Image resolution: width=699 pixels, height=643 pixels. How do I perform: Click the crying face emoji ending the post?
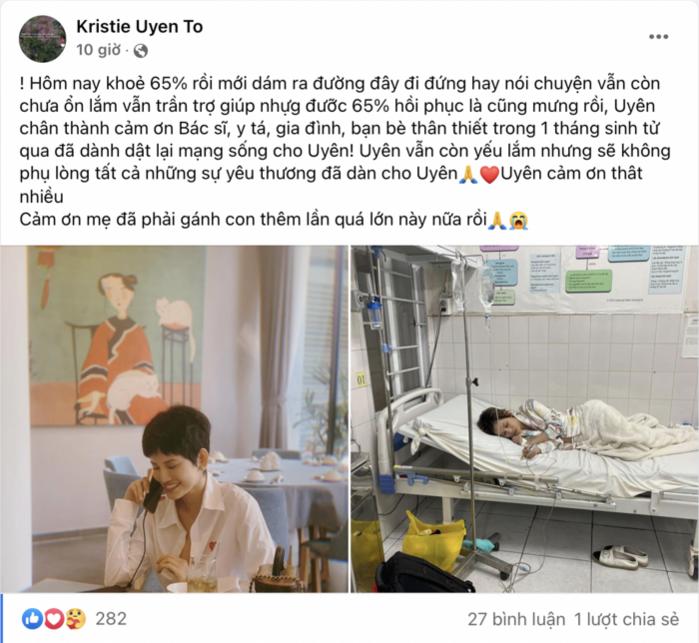click(x=518, y=220)
